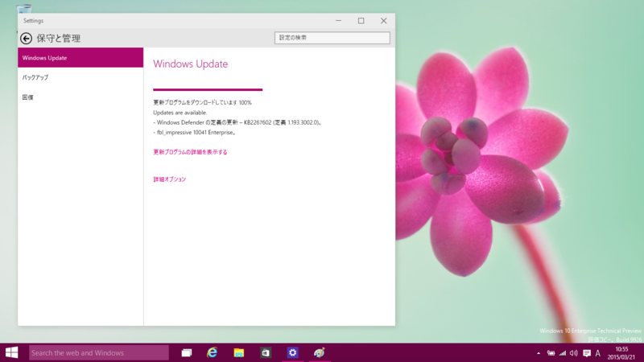Check the battery status tray icon
The width and height of the screenshot is (644, 362).
click(x=551, y=353)
